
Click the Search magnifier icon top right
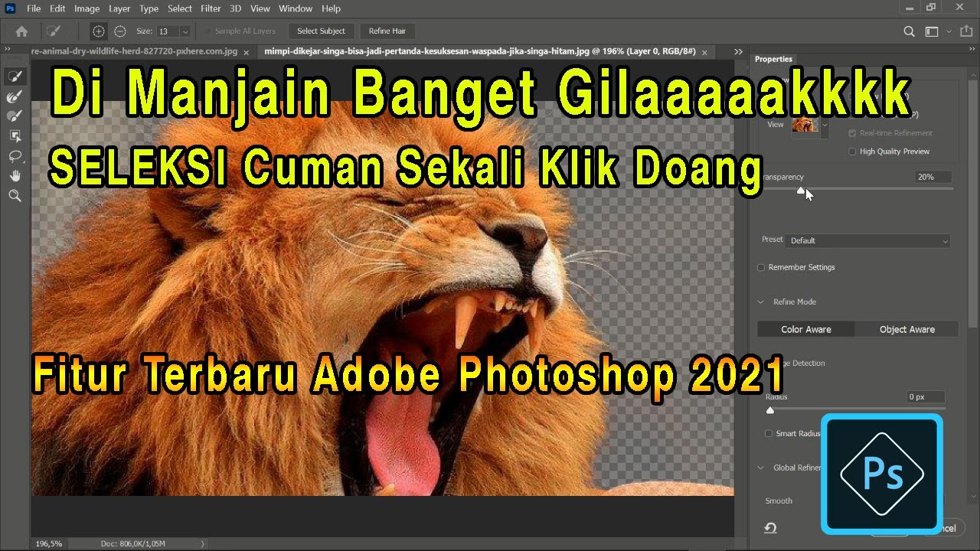909,31
